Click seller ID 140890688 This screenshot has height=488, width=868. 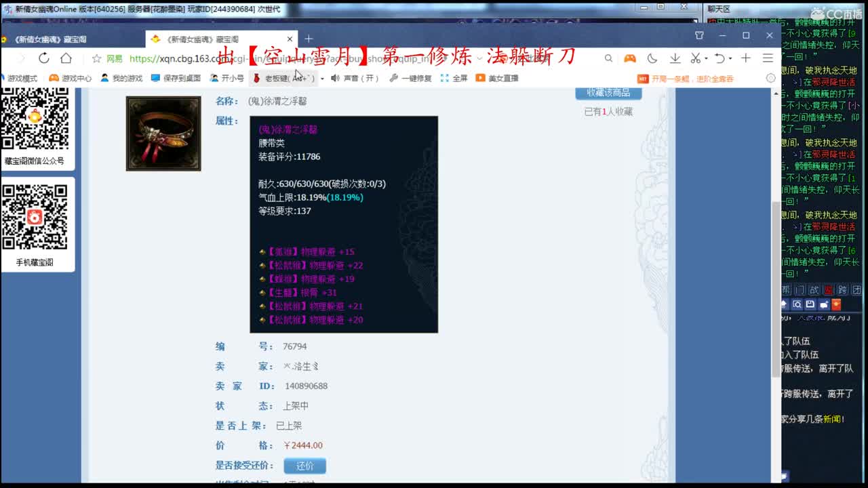point(307,386)
